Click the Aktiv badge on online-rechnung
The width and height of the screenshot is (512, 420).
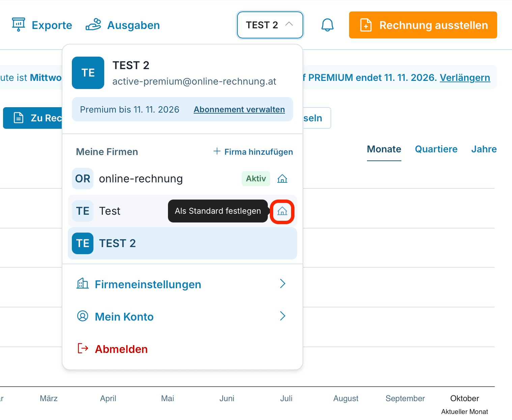[256, 179]
